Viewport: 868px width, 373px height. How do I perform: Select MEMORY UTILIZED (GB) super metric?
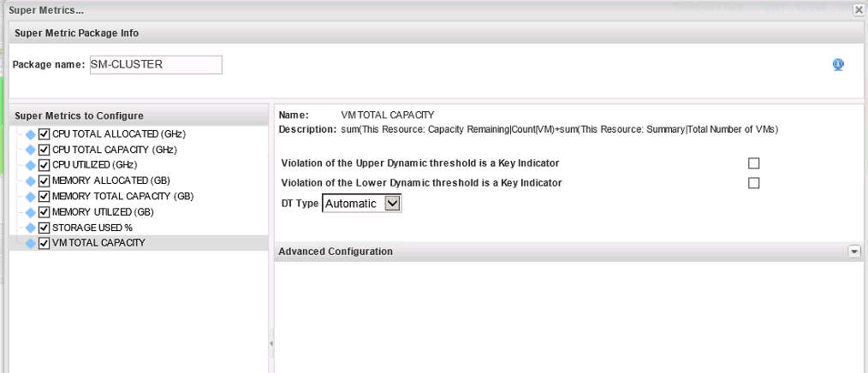point(103,212)
